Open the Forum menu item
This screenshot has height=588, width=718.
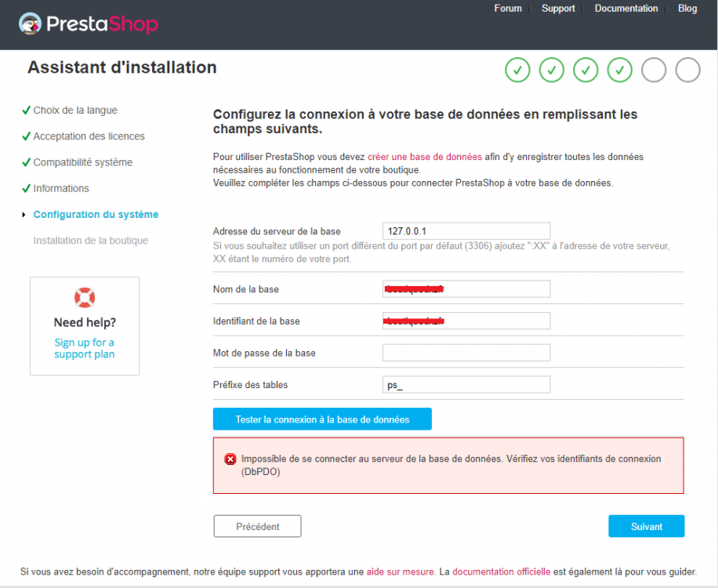pos(508,8)
